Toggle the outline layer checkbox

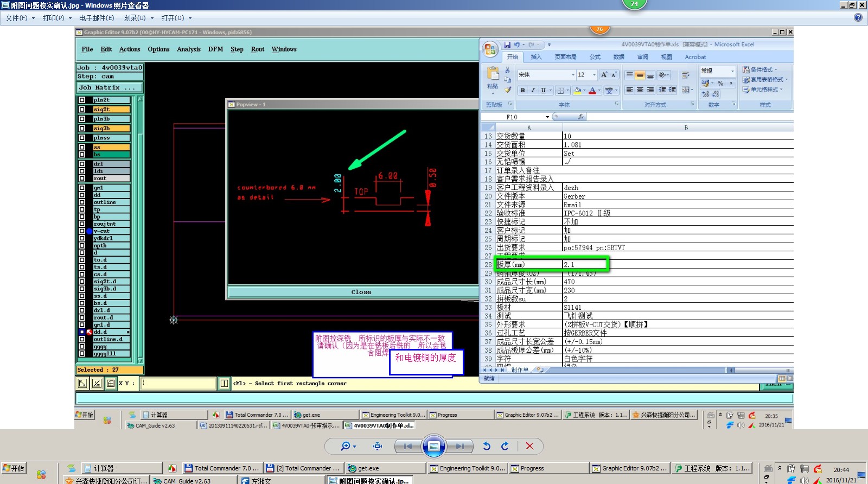coord(82,202)
